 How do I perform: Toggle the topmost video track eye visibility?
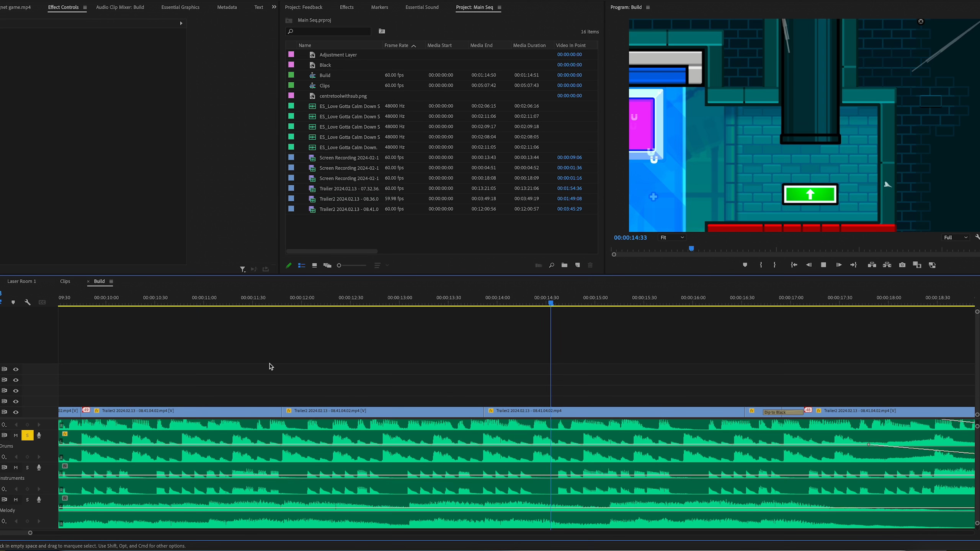click(16, 369)
